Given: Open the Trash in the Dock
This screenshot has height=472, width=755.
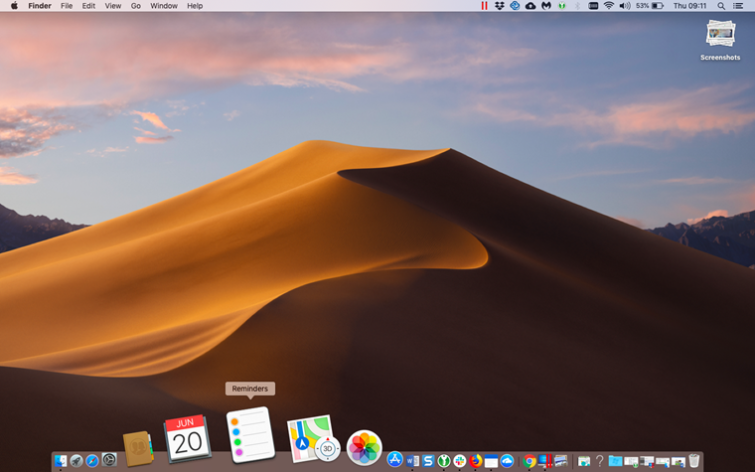Looking at the screenshot, I should [694, 460].
